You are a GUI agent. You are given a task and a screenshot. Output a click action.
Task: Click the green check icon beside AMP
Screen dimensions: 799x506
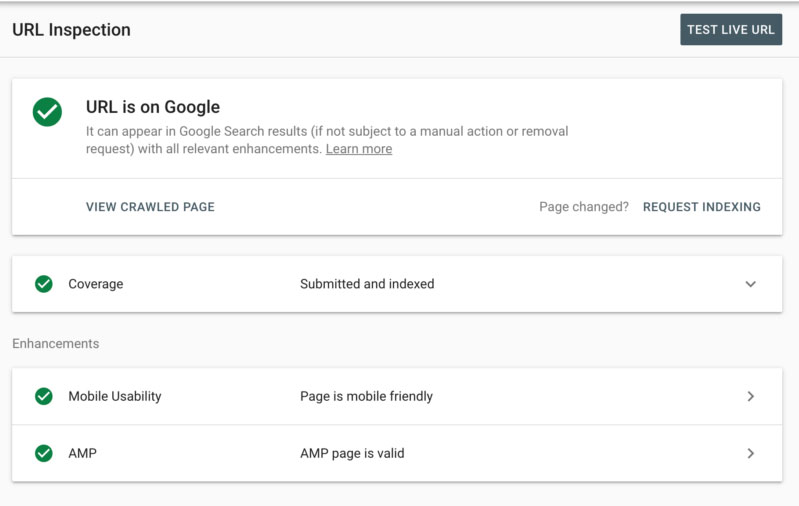[x=44, y=453]
